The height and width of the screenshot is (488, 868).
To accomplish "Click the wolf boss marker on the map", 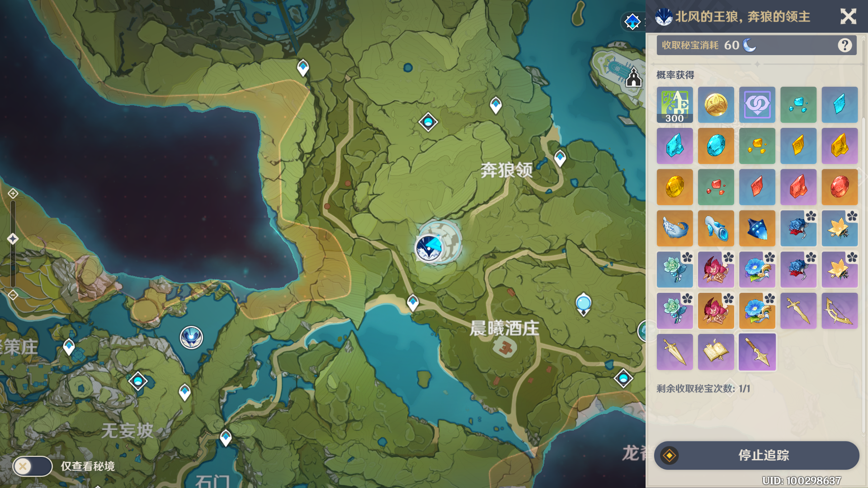I will tap(429, 248).
